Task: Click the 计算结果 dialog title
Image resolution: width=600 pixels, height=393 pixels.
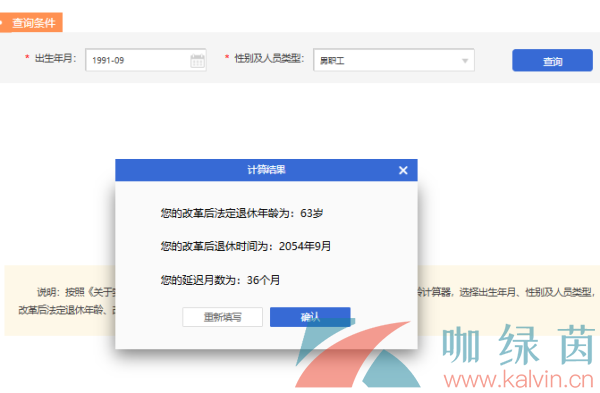Action: coord(266,170)
